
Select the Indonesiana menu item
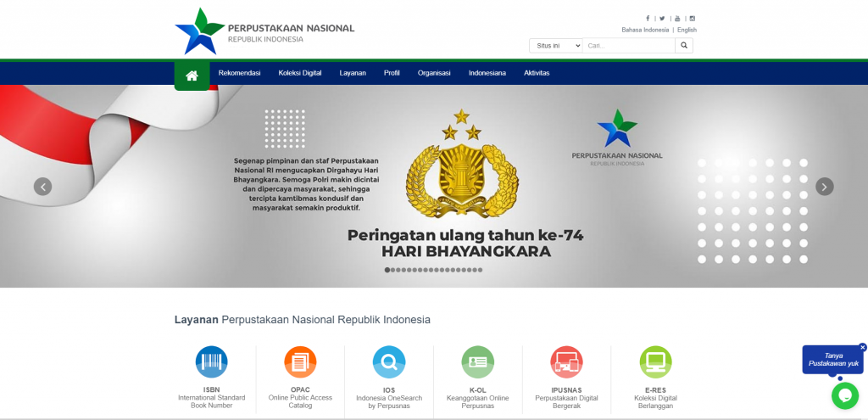tap(487, 73)
